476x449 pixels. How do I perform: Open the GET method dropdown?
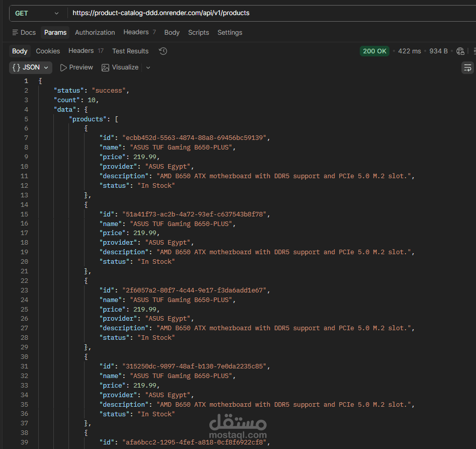(x=37, y=14)
